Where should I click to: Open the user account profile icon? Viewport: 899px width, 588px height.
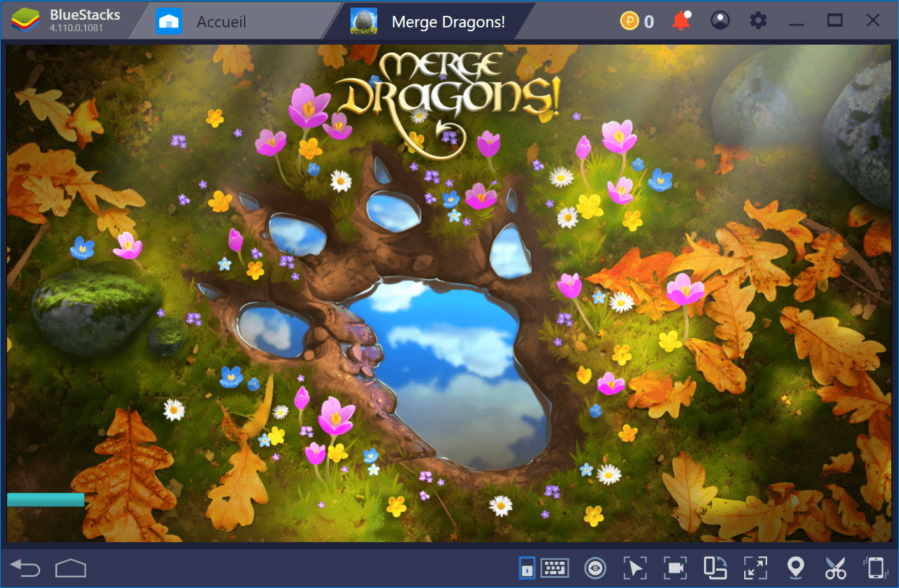[720, 21]
